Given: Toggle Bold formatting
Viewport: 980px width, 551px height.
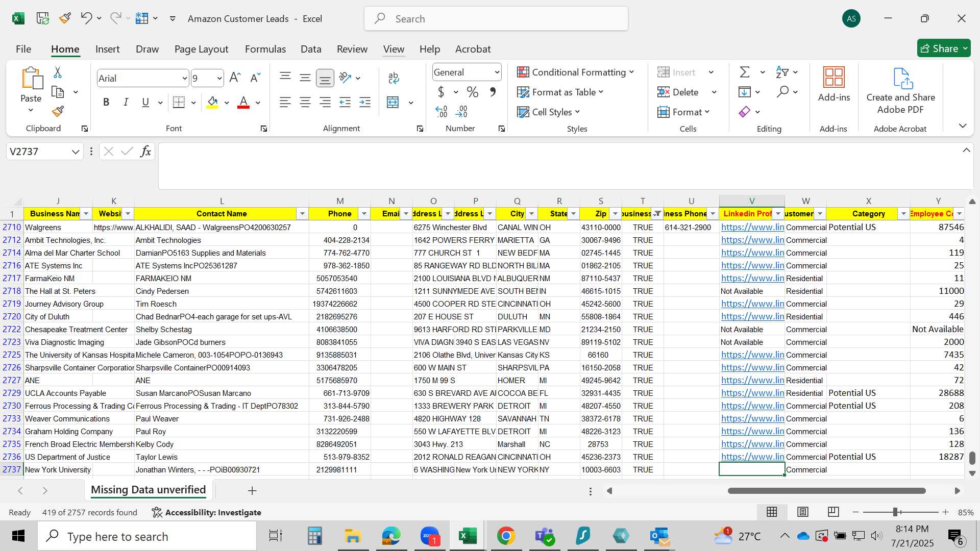Looking at the screenshot, I should click(106, 102).
